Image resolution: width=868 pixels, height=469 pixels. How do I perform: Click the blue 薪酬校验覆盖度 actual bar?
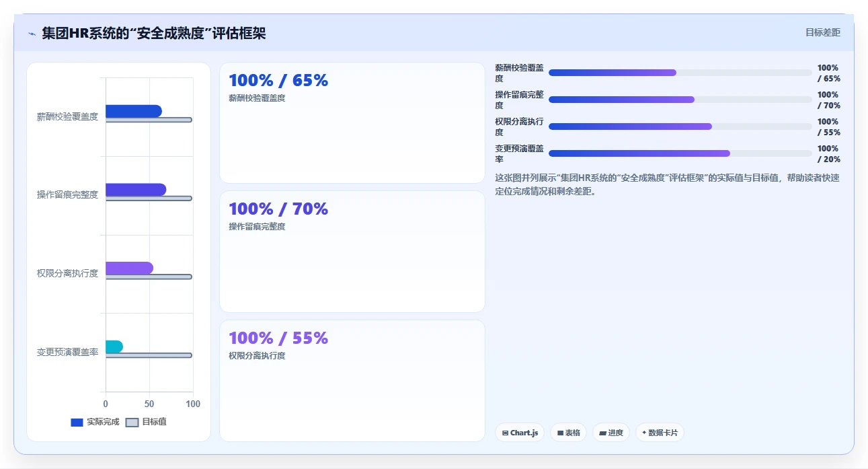(134, 111)
